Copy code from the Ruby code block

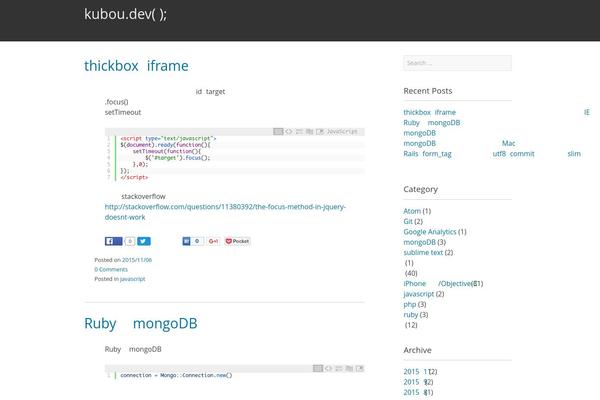click(x=349, y=368)
